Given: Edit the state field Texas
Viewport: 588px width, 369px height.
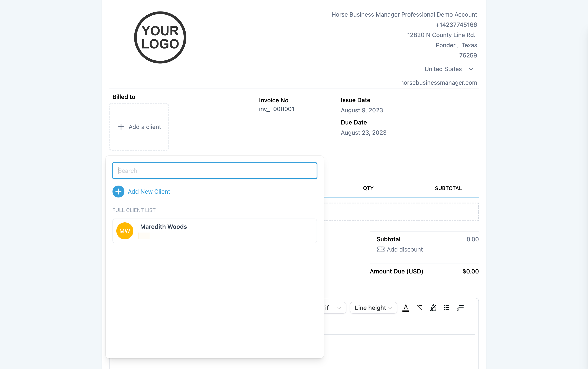Looking at the screenshot, I should [x=469, y=45].
